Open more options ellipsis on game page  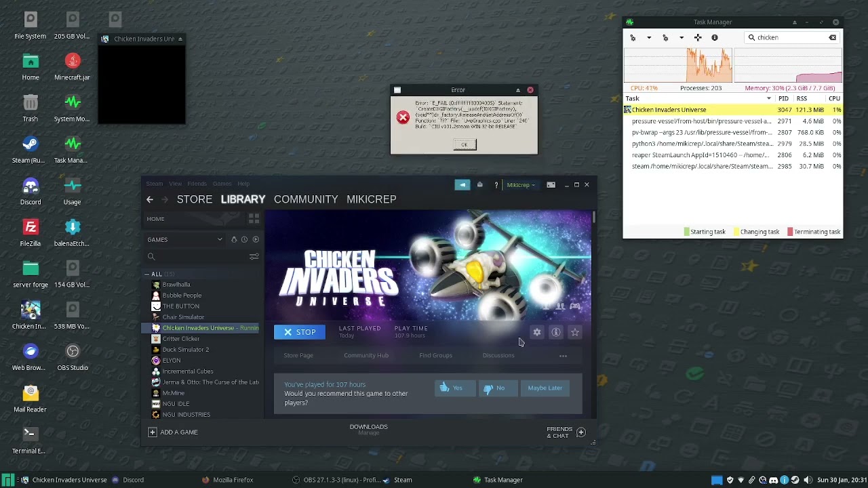click(x=563, y=356)
